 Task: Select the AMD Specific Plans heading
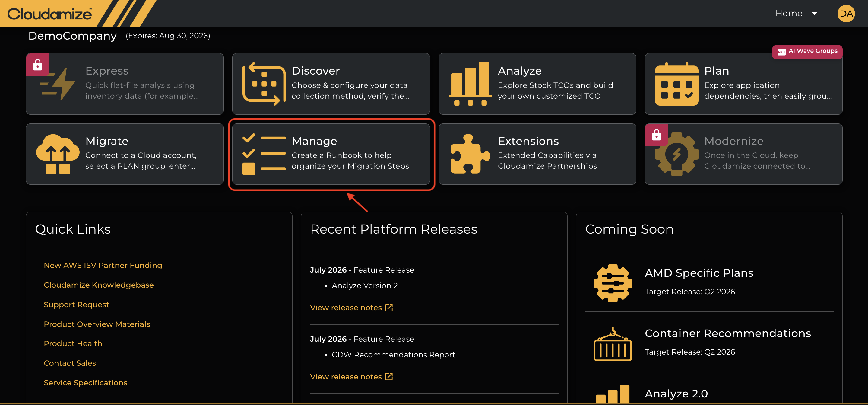(x=699, y=273)
